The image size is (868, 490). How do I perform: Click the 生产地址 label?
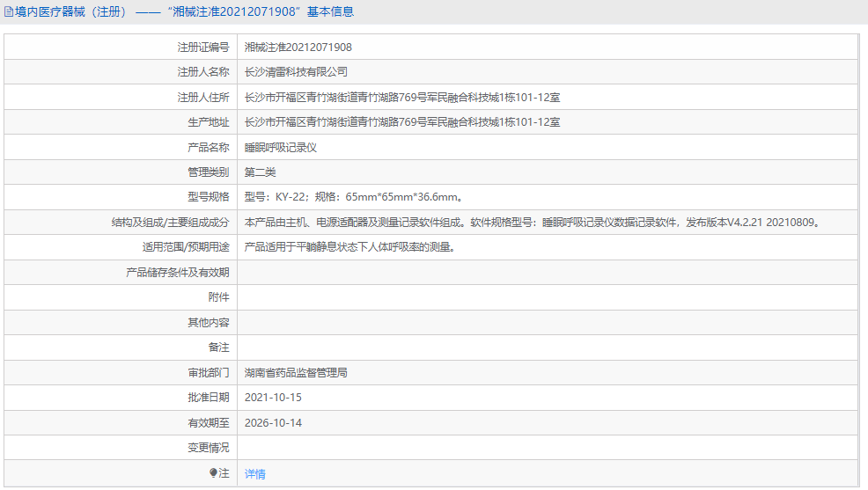click(208, 122)
